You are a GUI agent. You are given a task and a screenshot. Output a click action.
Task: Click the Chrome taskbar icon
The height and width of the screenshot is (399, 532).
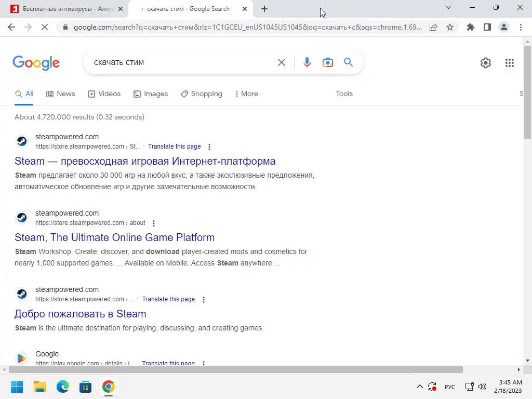point(108,387)
